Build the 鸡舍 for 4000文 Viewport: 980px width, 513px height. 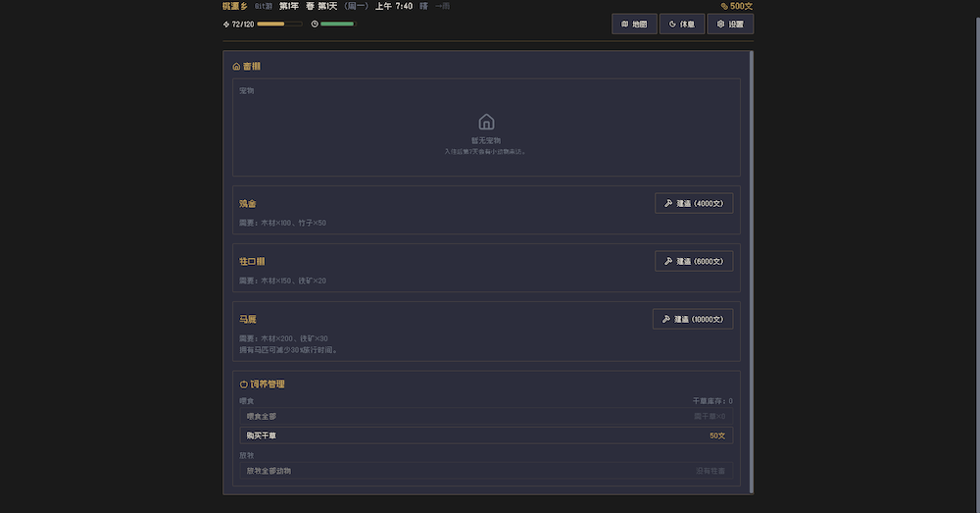tap(693, 203)
